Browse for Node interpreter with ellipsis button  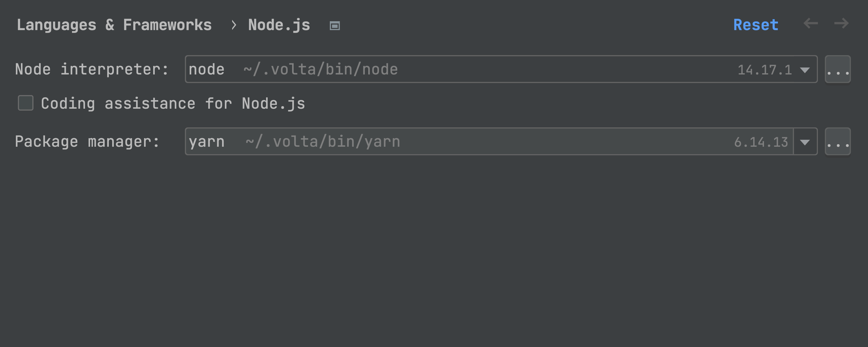tap(837, 69)
